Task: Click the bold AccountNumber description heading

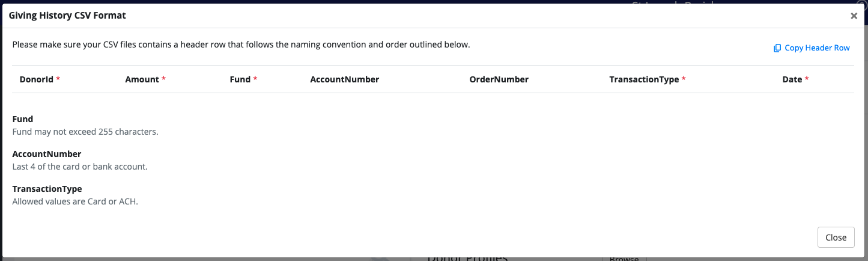Action: (x=47, y=154)
